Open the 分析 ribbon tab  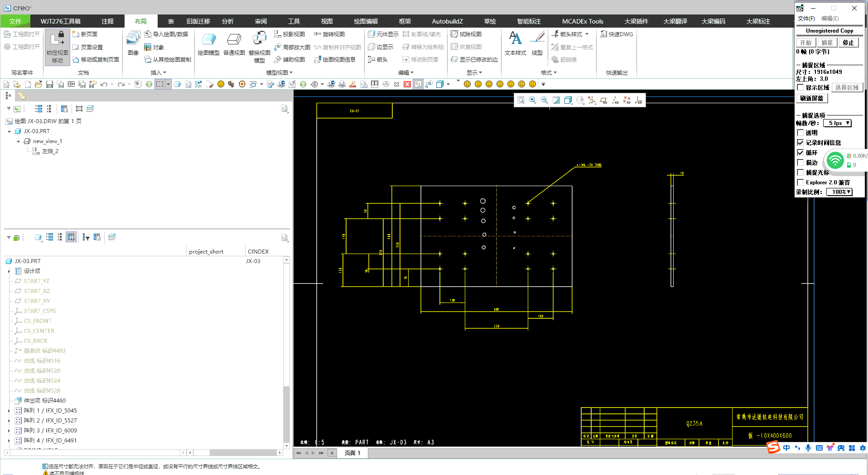point(227,21)
